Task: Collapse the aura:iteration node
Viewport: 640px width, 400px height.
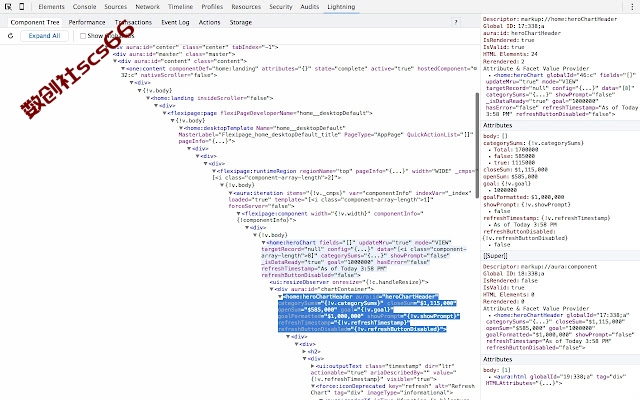Action: (231, 193)
